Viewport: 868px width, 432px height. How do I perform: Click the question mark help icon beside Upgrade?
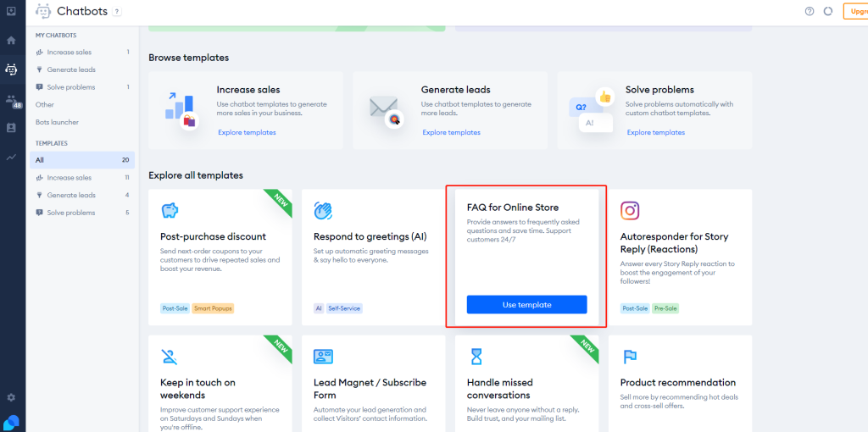click(810, 11)
